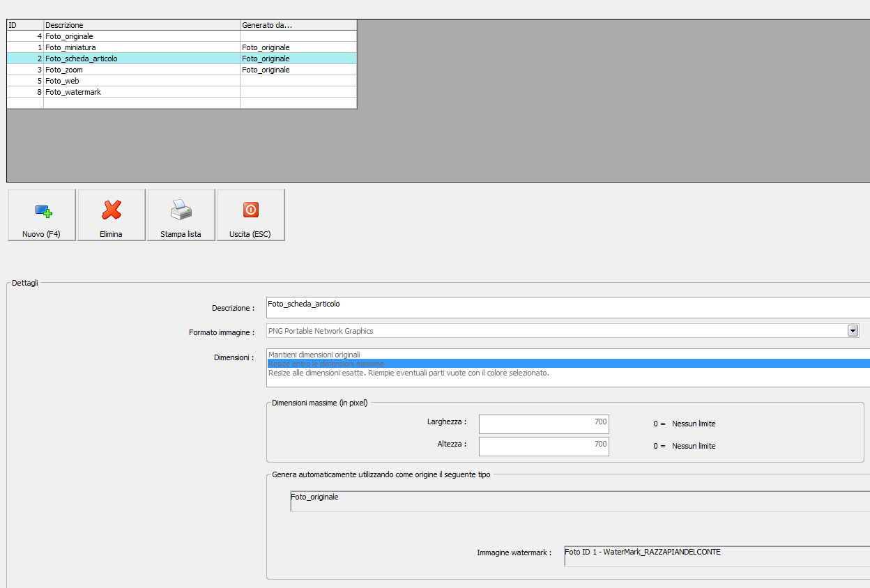870x588 pixels.
Task: Select Resize entro le dimensioni massime option
Action: click(568, 364)
